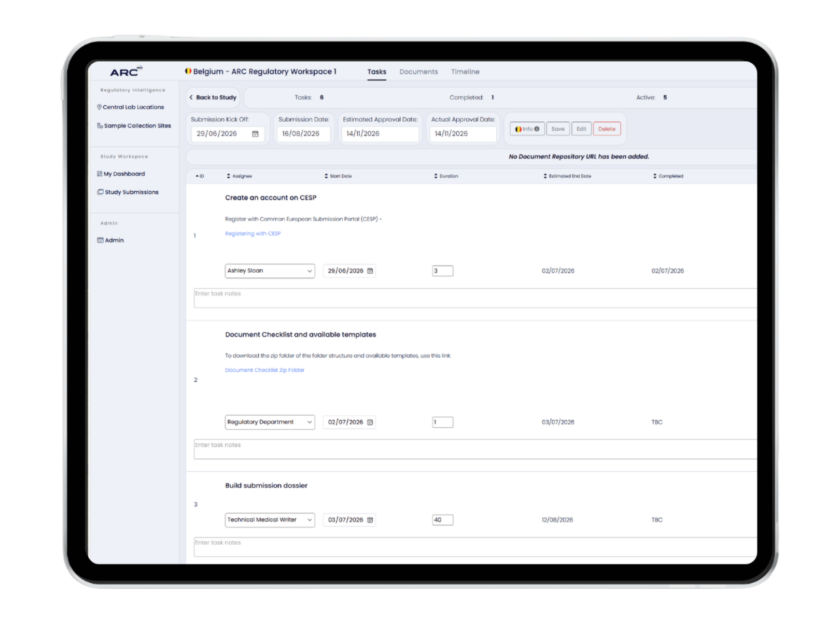Switch to the Tasks tab

[x=377, y=72]
